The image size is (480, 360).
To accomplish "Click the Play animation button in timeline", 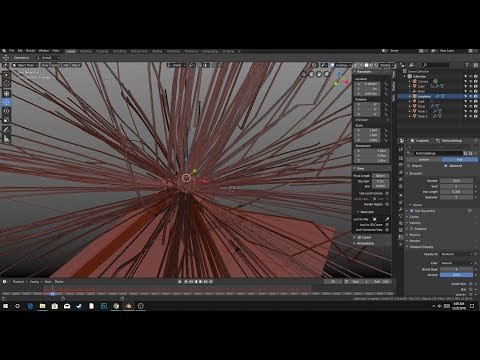I will [201, 282].
